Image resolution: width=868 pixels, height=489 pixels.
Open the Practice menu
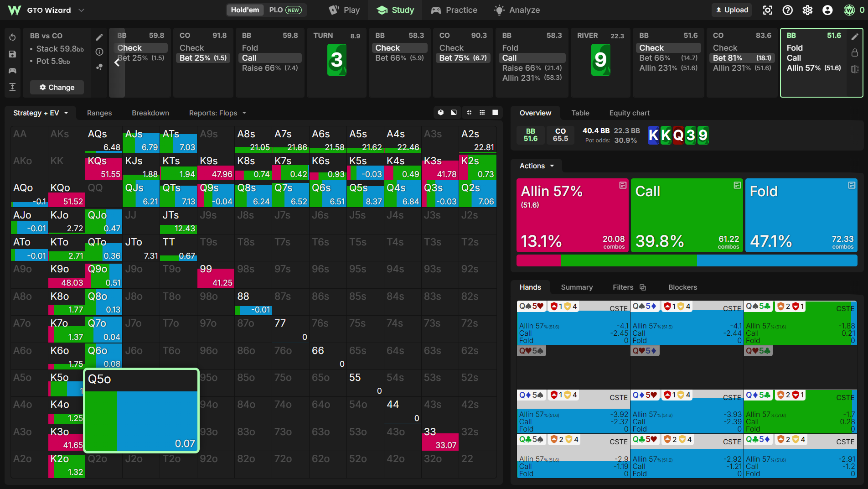454,10
